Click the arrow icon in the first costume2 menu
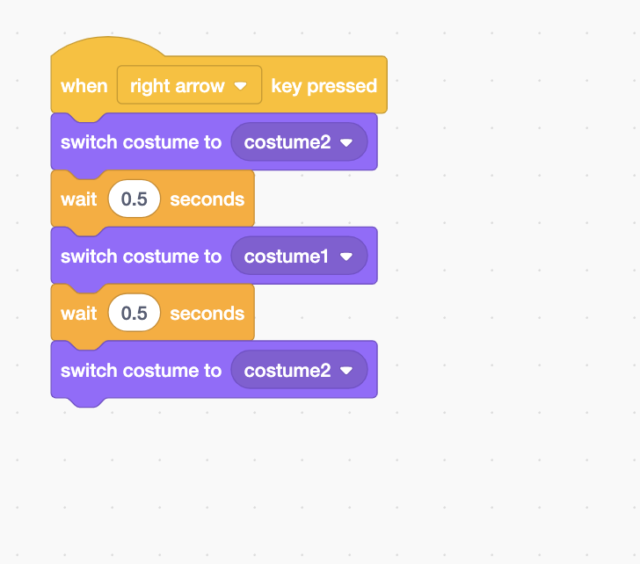This screenshot has height=564, width=640. pyautogui.click(x=346, y=143)
